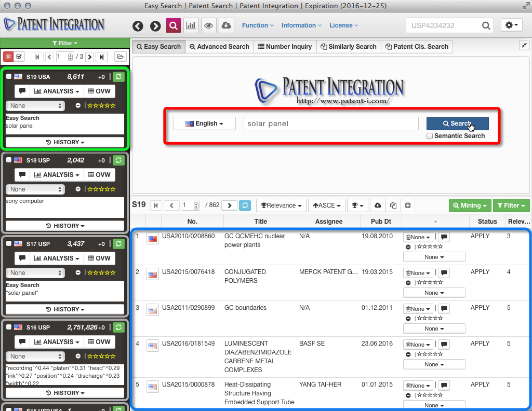Click the copy icon in results toolbar

(x=393, y=205)
